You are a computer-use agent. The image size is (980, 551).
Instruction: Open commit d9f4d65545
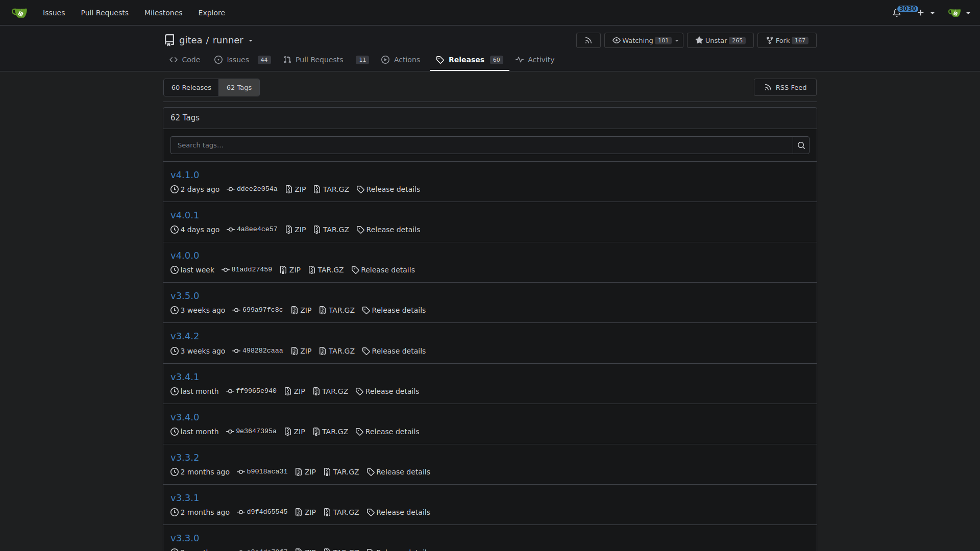tap(262, 512)
